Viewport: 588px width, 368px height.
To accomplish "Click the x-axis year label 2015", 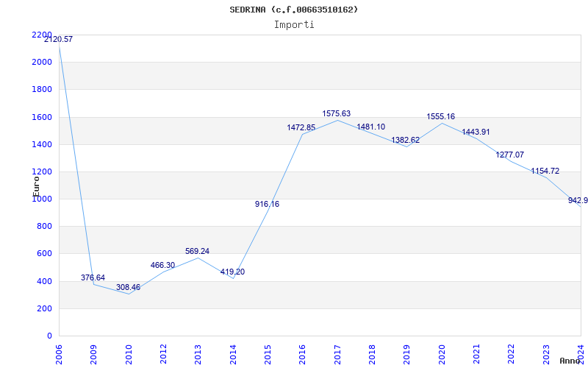I will point(268,355).
